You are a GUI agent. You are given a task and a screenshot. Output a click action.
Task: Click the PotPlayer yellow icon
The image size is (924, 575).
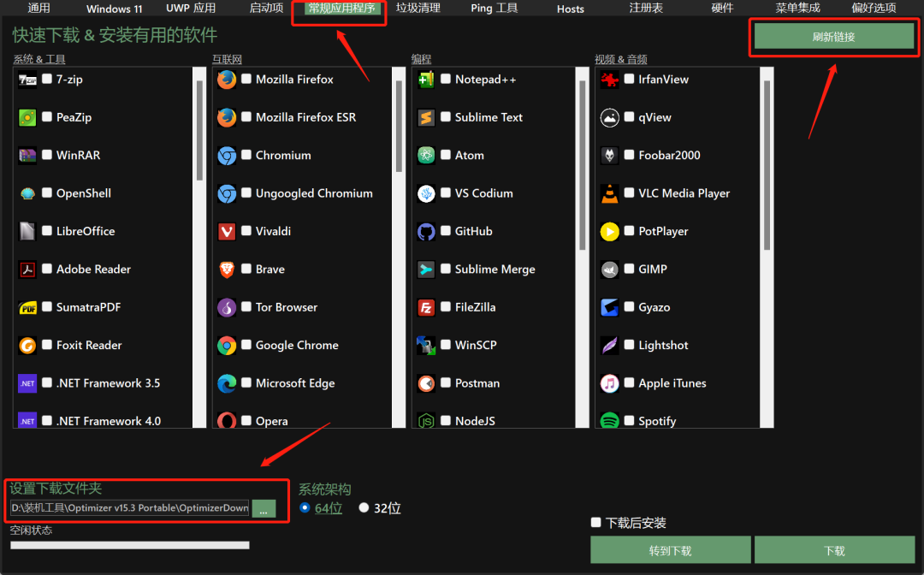point(609,232)
